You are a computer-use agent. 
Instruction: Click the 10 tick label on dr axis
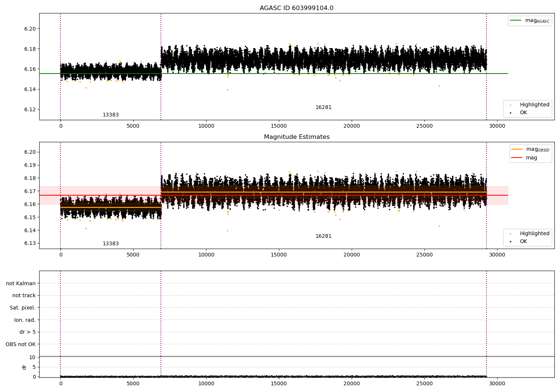click(x=32, y=357)
